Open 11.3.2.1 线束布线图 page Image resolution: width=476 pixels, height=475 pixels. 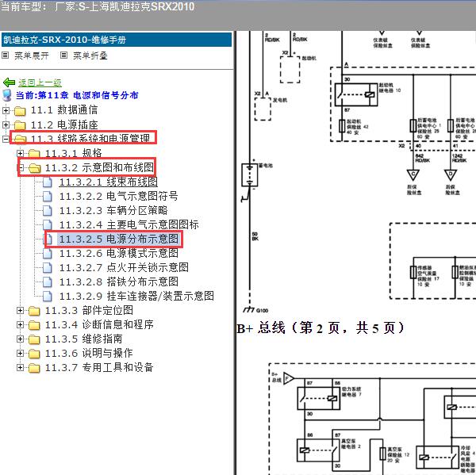coord(109,182)
